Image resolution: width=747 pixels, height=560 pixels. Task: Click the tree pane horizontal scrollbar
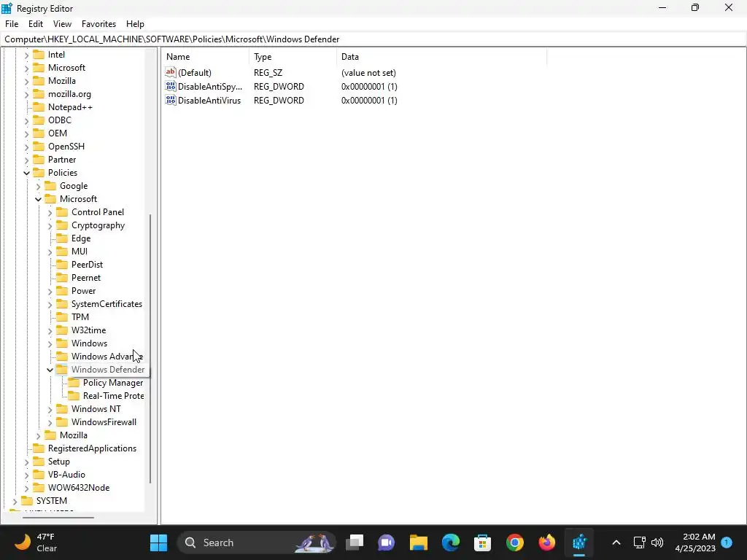pos(58,517)
